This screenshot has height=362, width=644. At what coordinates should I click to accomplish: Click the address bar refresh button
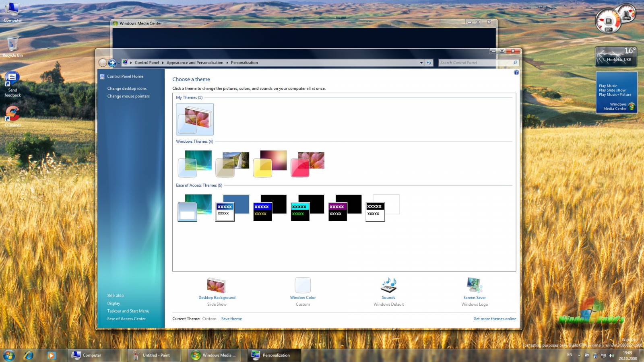(429, 63)
